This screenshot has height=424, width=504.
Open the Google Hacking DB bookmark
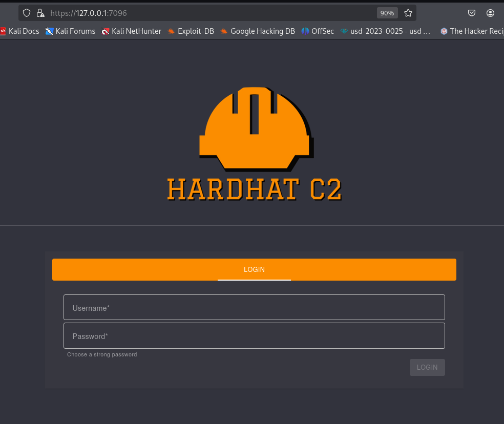click(258, 31)
